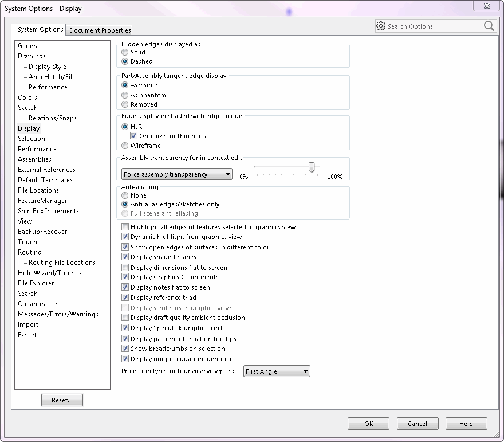The image size is (504, 442).
Task: Switch to Document Properties tab
Action: tap(100, 30)
